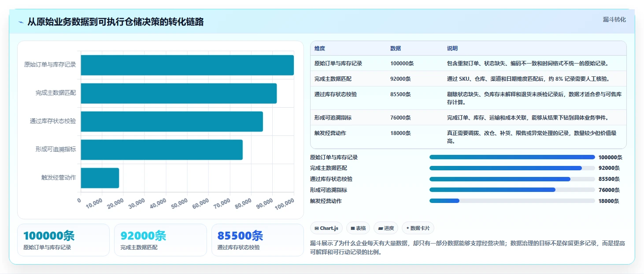This screenshot has width=644, height=274.
Task: Click the chart bar for 形成可追溯指标
Action: (x=162, y=150)
